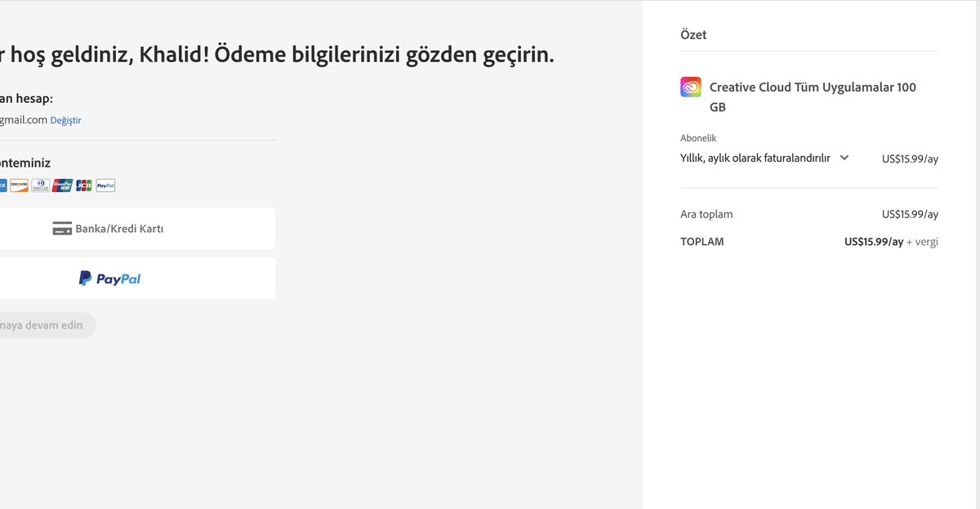This screenshot has width=980, height=509.
Task: Click the + vergi tax note
Action: click(922, 242)
